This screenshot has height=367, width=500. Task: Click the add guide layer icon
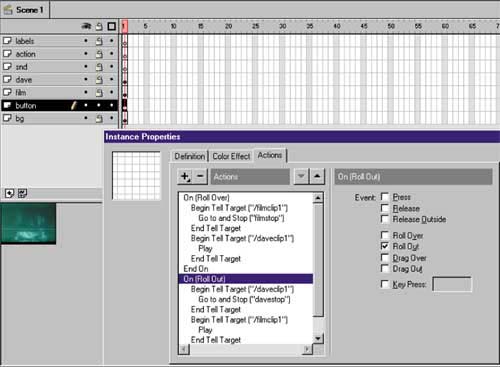click(x=23, y=193)
